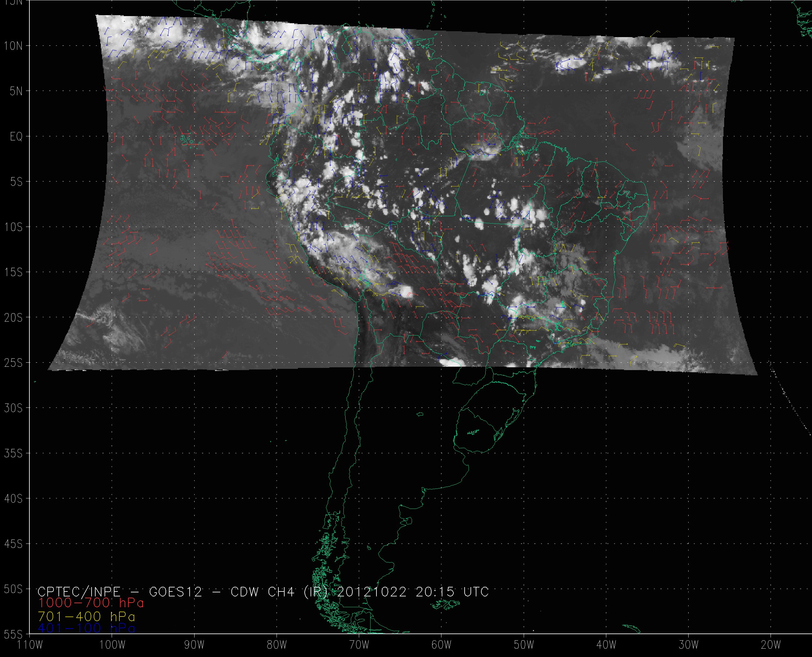This screenshot has width=812, height=657.
Task: Click the "20W" longitude label
Action: [771, 645]
